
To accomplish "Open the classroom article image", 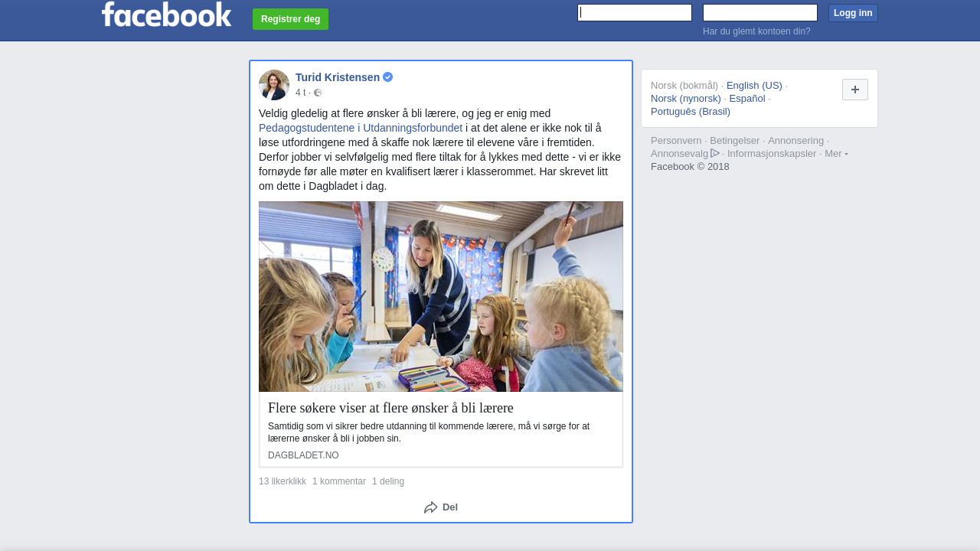I will pyautogui.click(x=441, y=297).
